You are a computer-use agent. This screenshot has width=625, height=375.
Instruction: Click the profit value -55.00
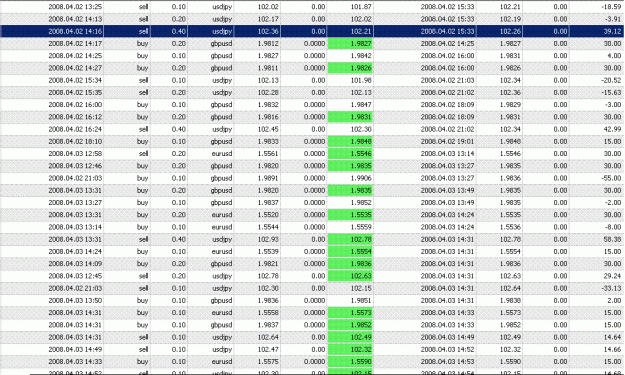[611, 178]
